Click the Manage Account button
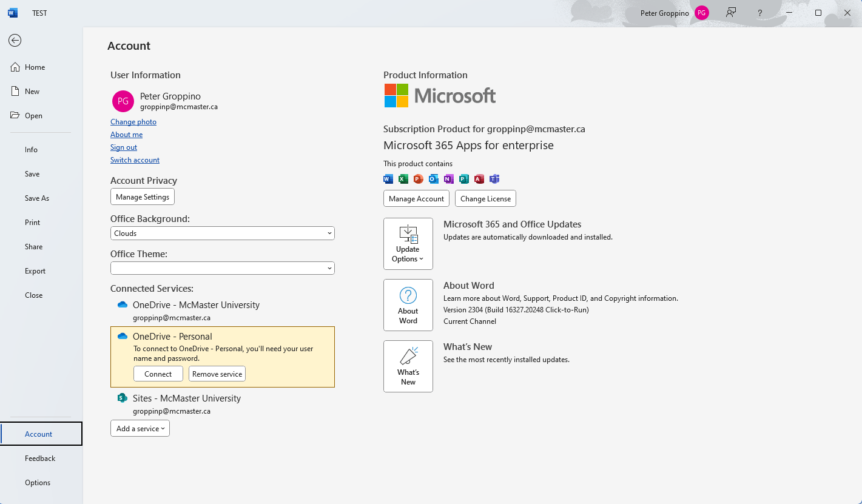This screenshot has height=504, width=862. click(417, 199)
